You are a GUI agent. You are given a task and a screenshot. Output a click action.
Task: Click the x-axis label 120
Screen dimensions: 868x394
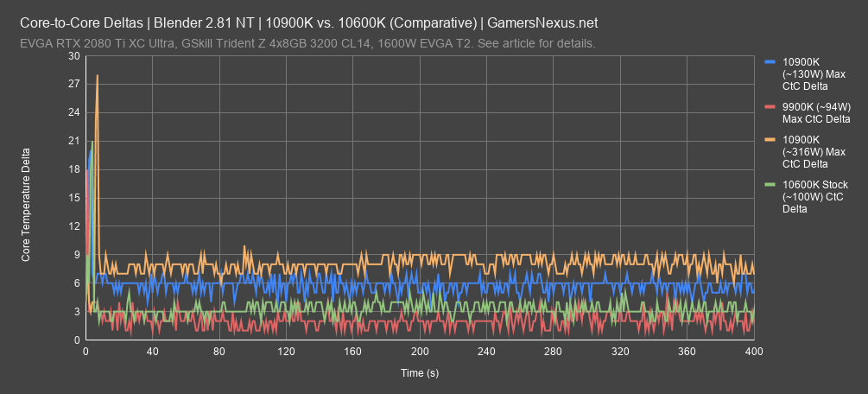click(286, 351)
